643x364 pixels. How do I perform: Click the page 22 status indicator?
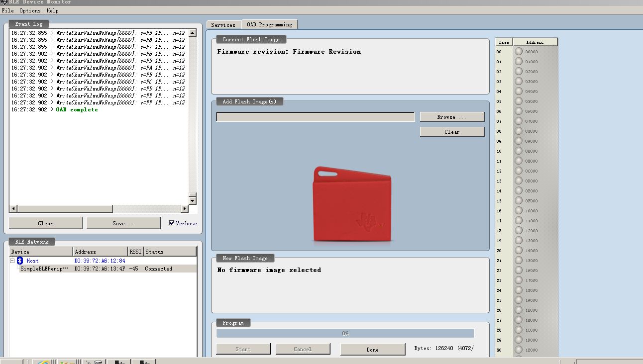click(519, 270)
